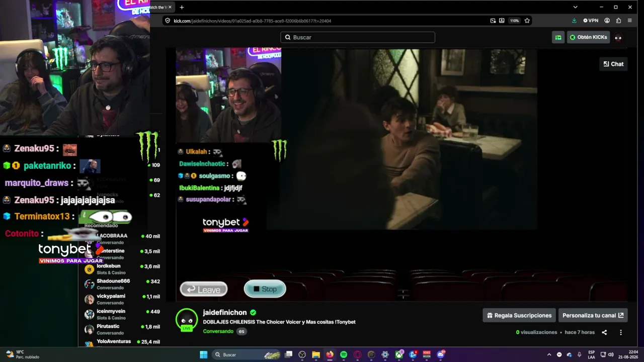The width and height of the screenshot is (644, 362).
Task: Click the 0 visualizaciones counter
Action: coord(536,332)
